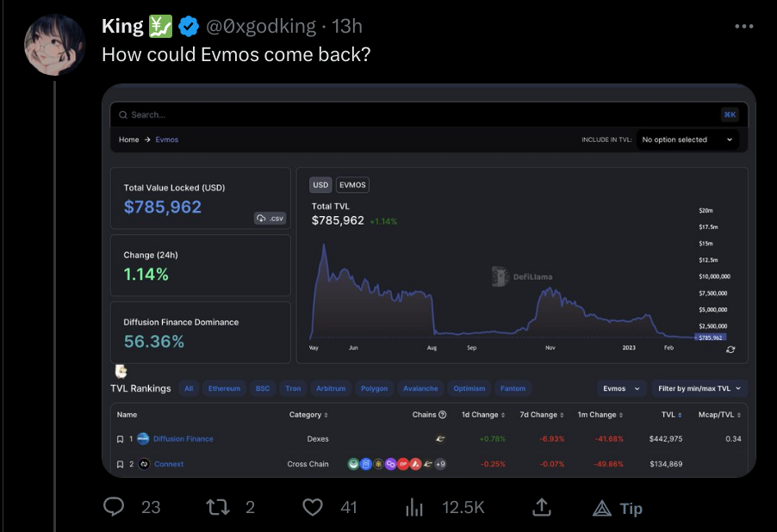
Task: Click the ⌘K shortcut badge
Action: coord(730,114)
